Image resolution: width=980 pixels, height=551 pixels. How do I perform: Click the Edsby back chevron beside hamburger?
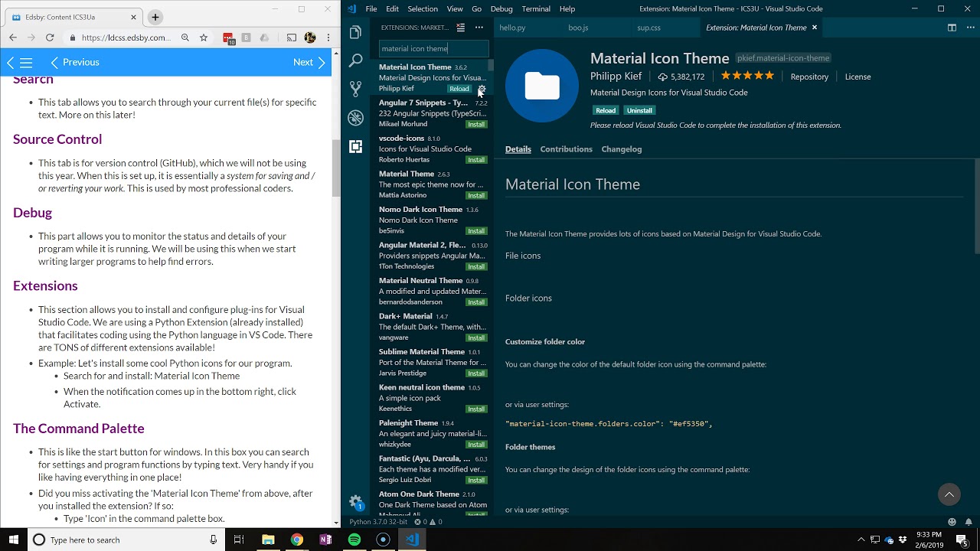(11, 63)
